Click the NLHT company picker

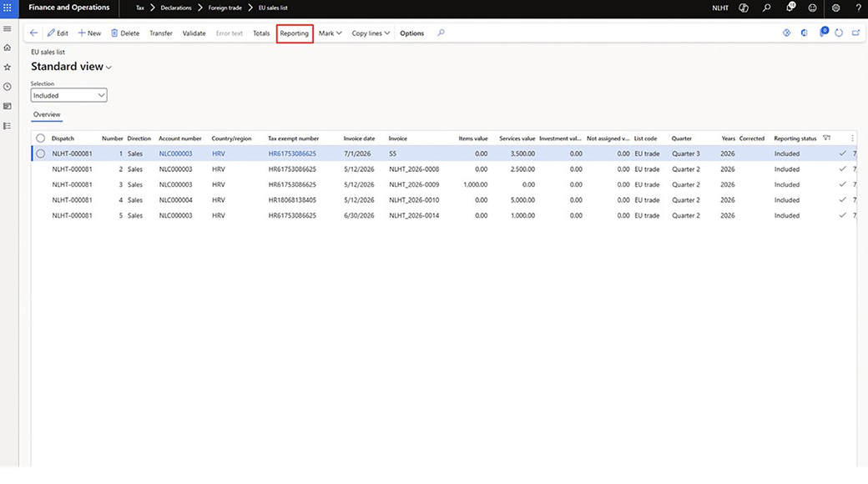click(720, 8)
